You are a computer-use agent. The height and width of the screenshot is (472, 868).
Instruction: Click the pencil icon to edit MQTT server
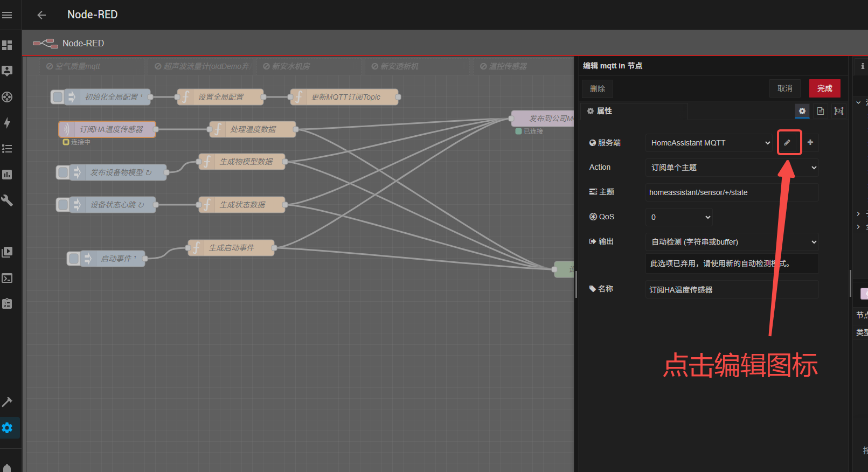788,143
